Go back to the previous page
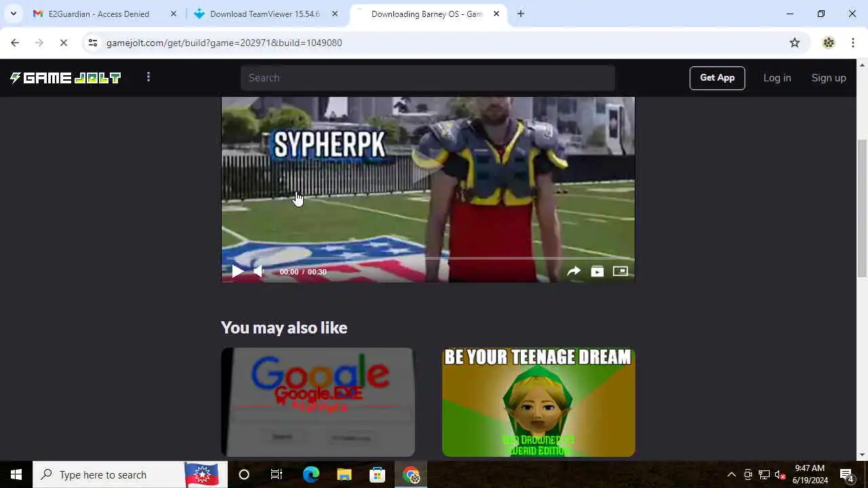The width and height of the screenshot is (868, 488). (x=15, y=43)
